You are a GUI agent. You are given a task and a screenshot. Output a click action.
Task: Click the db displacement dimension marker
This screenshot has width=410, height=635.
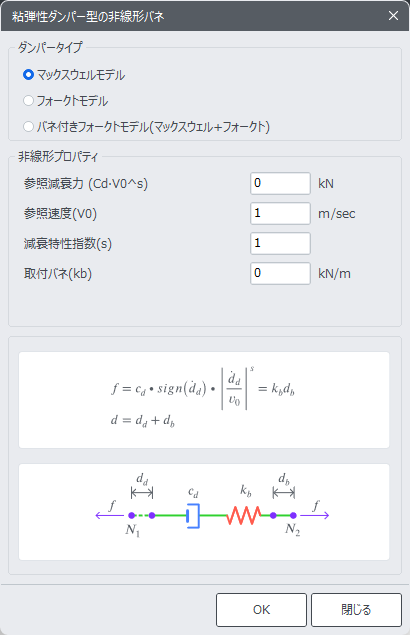tap(284, 493)
